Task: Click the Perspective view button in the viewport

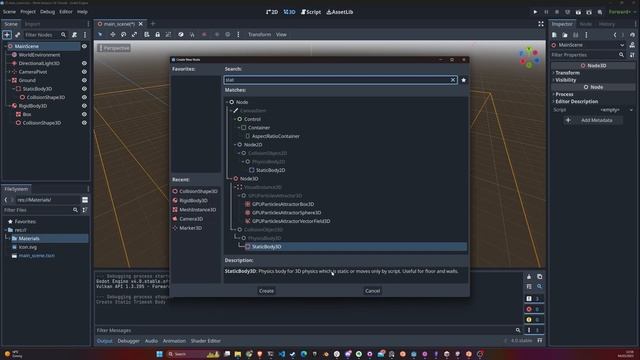Action: (114, 48)
